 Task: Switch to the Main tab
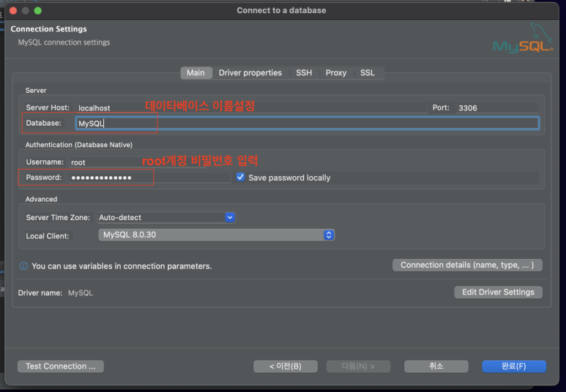(x=196, y=73)
